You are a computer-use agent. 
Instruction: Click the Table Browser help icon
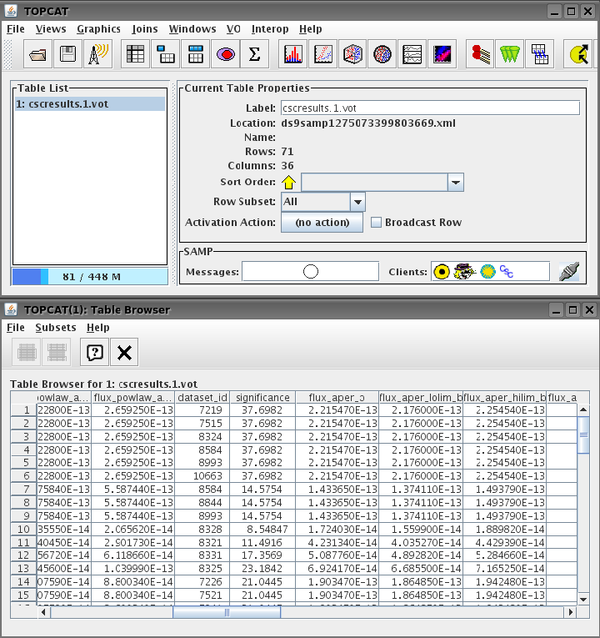coord(94,352)
